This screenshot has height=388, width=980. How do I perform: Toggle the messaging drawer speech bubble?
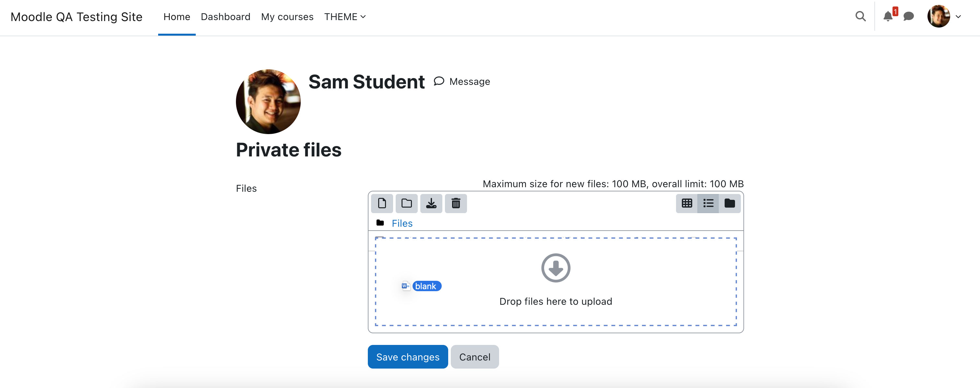click(908, 16)
